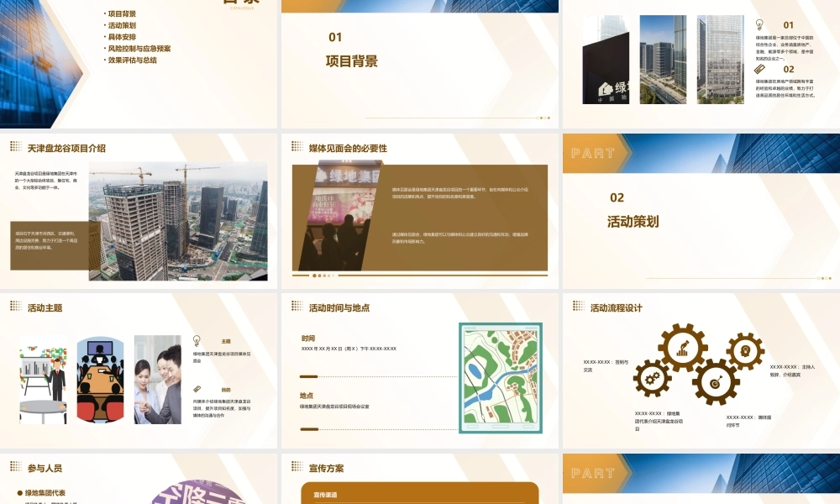The width and height of the screenshot is (840, 504).
Task: Click PART label above 02 活动策划
Action: click(593, 153)
